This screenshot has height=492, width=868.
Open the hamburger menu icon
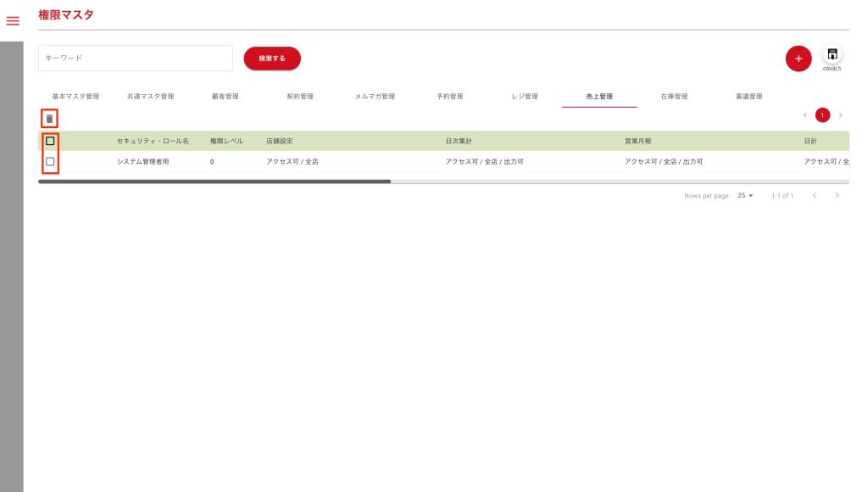click(13, 21)
